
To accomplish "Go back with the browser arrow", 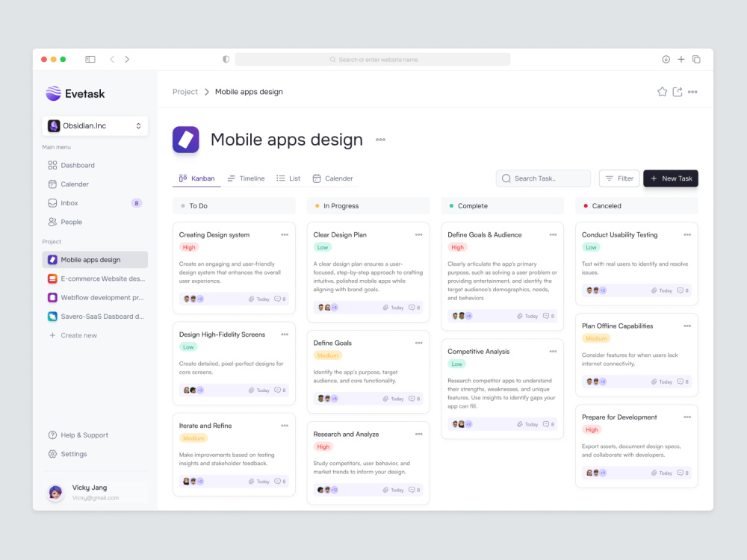I will [x=112, y=59].
